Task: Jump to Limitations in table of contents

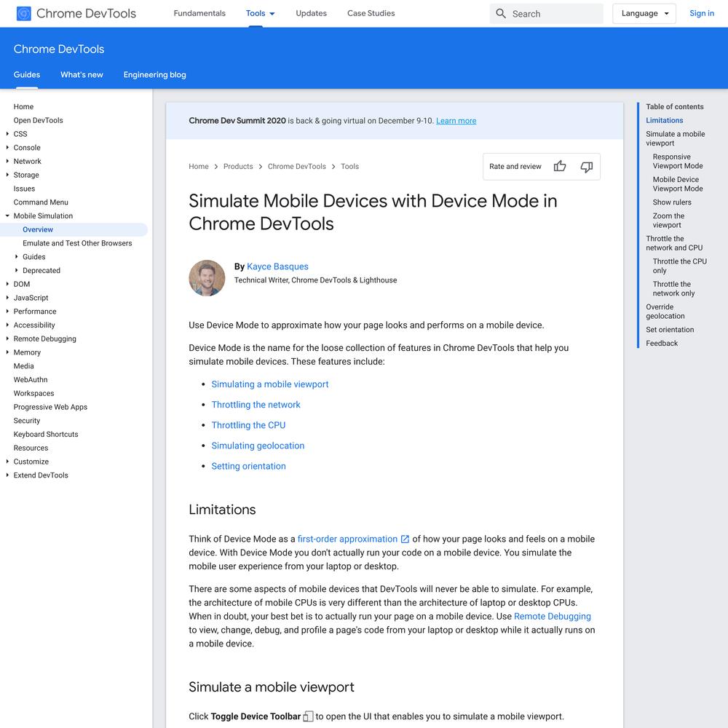Action: coord(665,120)
